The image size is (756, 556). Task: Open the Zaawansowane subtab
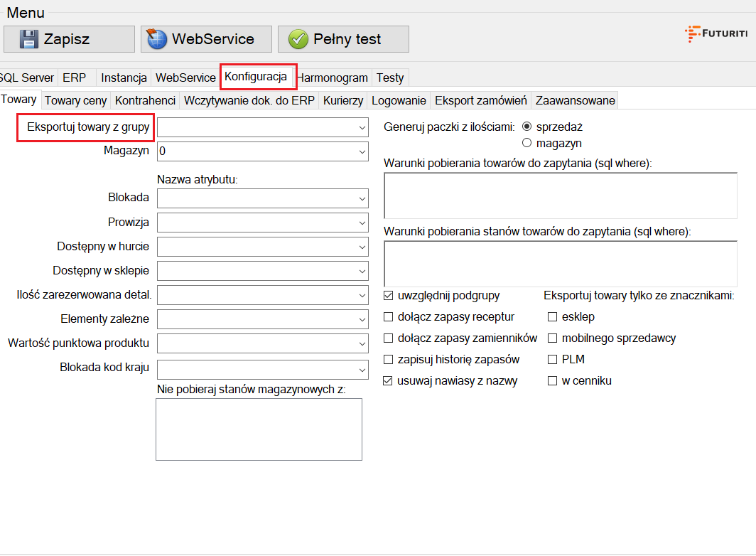tap(575, 100)
